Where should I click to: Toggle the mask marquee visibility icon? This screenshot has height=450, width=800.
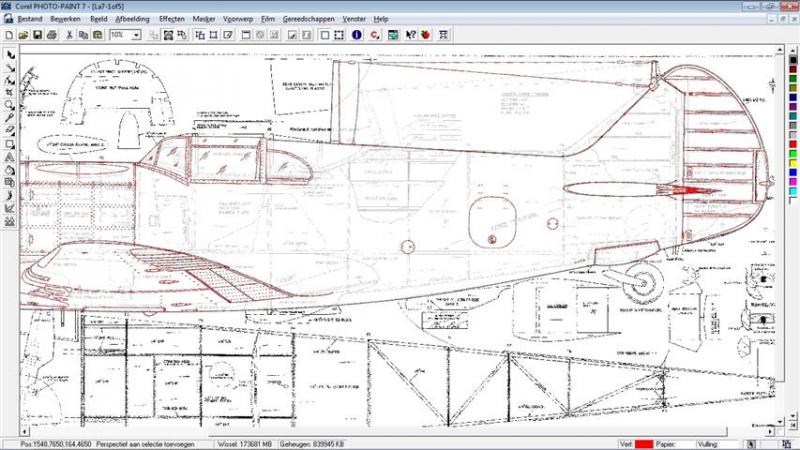[x=339, y=35]
